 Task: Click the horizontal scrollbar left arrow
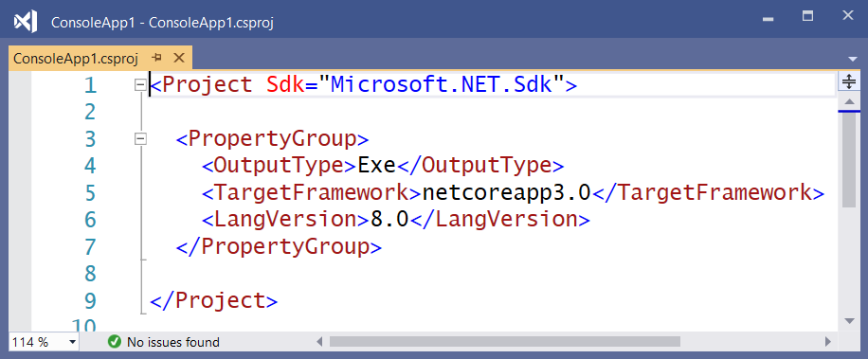318,342
